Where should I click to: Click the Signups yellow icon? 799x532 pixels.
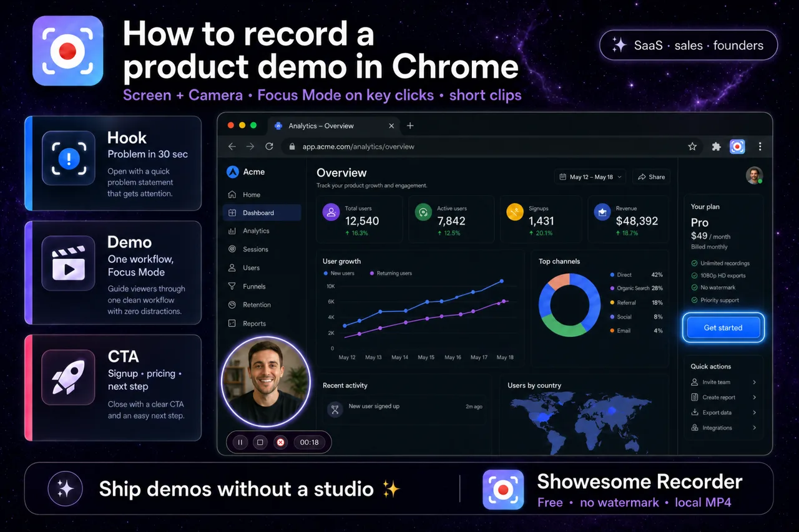[514, 212]
